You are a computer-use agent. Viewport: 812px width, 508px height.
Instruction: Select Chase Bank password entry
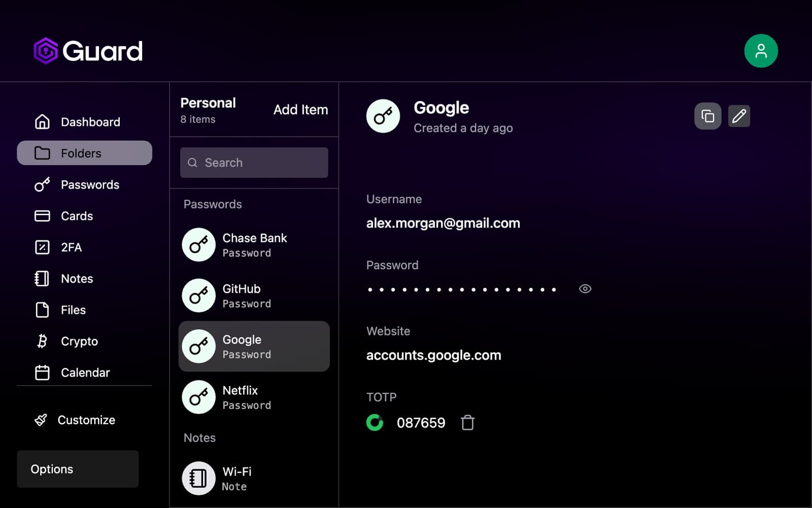[x=254, y=245]
